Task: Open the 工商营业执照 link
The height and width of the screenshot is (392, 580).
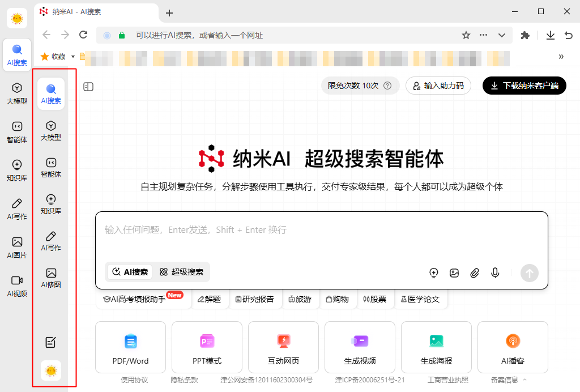Action: (x=448, y=380)
